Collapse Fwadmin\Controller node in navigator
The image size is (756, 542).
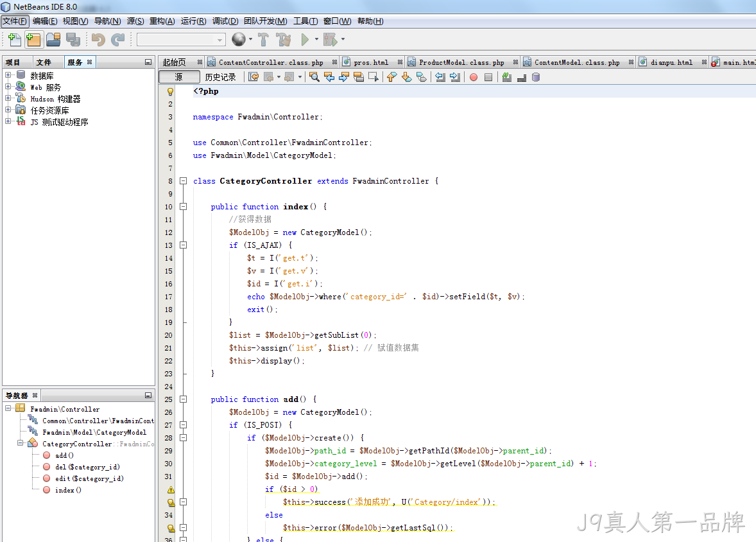(x=8, y=408)
